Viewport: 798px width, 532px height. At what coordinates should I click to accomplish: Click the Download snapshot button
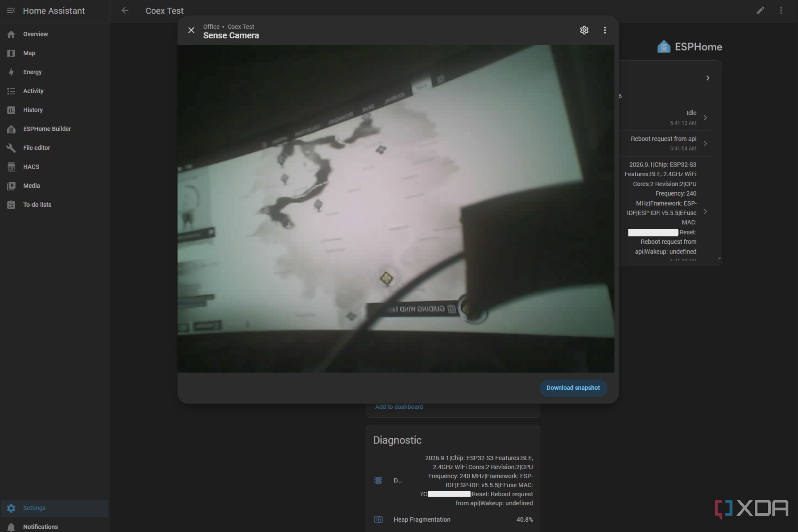point(573,388)
